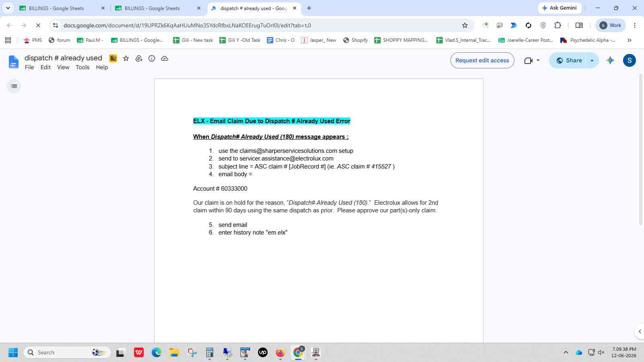Open the document details info icon
Viewport: 644px width, 362px height.
[152, 58]
